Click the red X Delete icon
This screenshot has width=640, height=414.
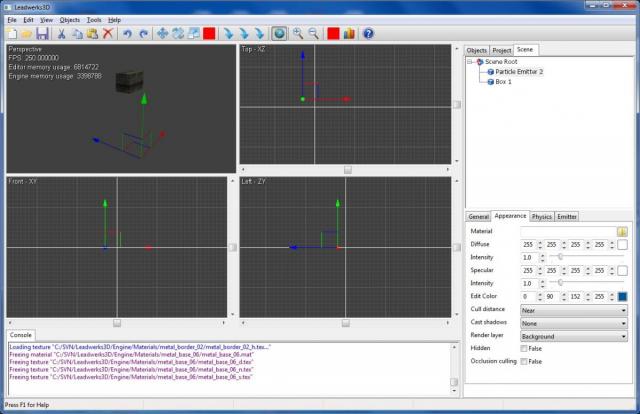point(108,33)
